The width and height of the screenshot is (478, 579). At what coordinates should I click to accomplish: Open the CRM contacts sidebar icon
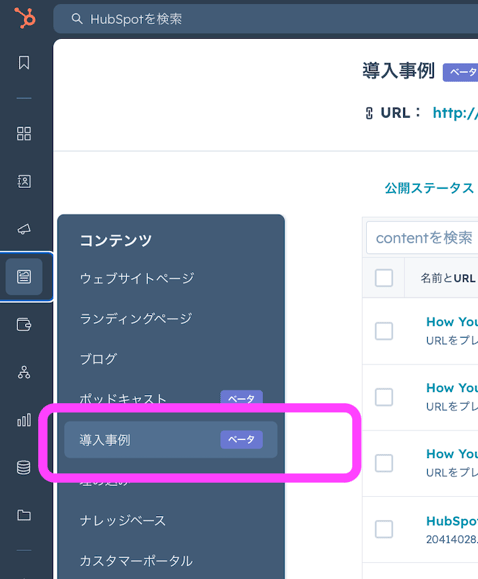pos(24,181)
